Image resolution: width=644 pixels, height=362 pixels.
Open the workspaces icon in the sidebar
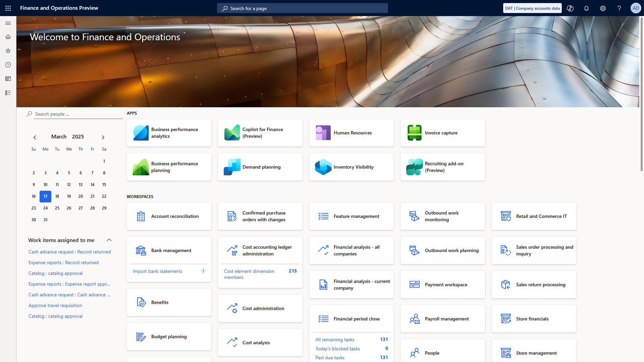point(8,78)
